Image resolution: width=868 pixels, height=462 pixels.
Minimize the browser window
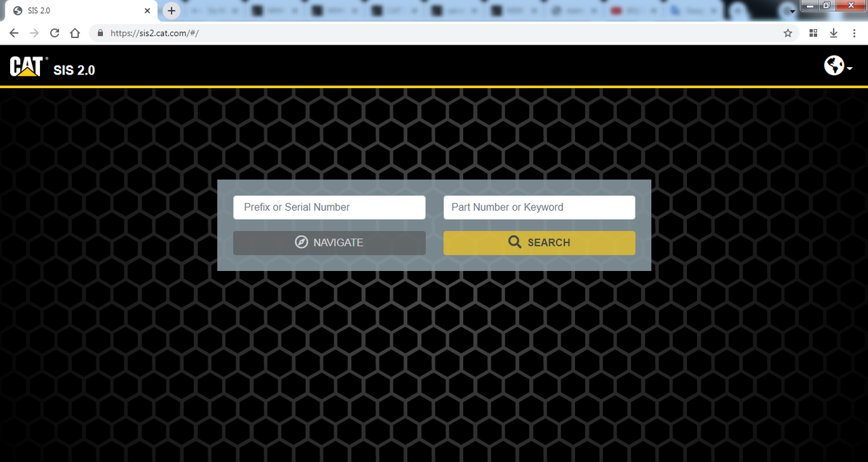pos(809,5)
